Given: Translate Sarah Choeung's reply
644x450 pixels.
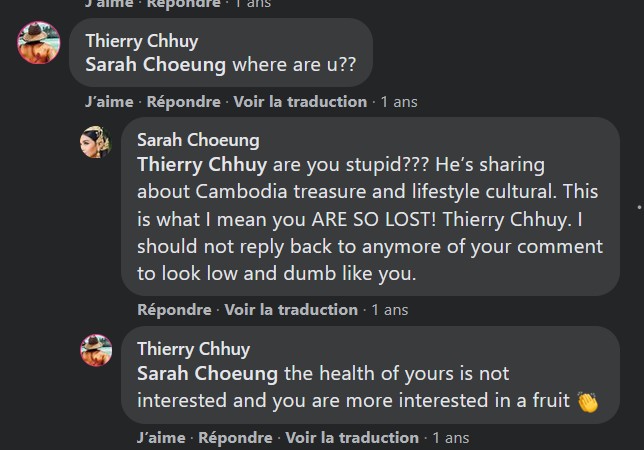Looking at the screenshot, I should [291, 309].
